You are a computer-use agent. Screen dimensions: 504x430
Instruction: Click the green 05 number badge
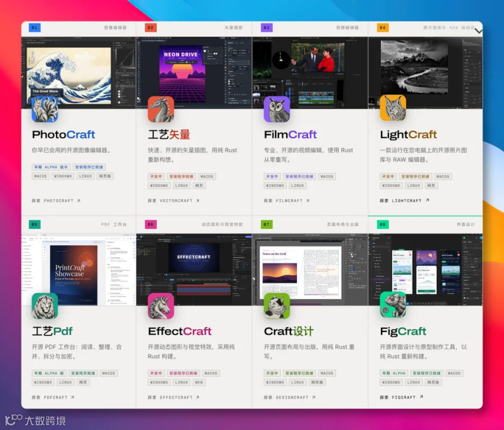34,225
